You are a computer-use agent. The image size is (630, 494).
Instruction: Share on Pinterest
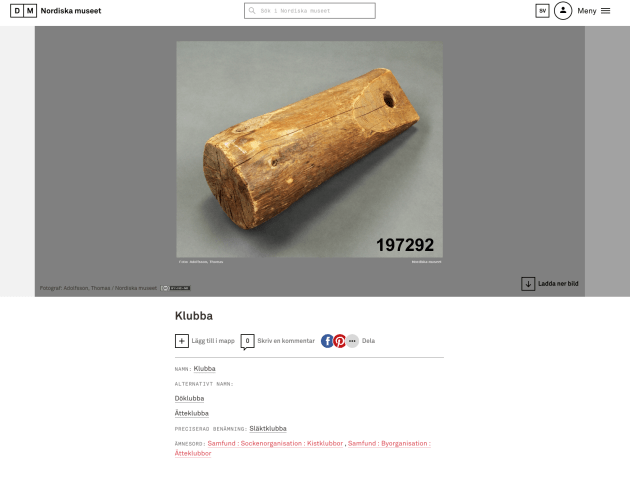pos(340,341)
